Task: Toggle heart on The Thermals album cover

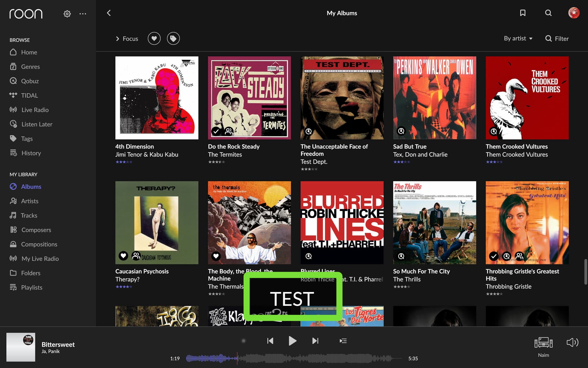Action: [216, 256]
